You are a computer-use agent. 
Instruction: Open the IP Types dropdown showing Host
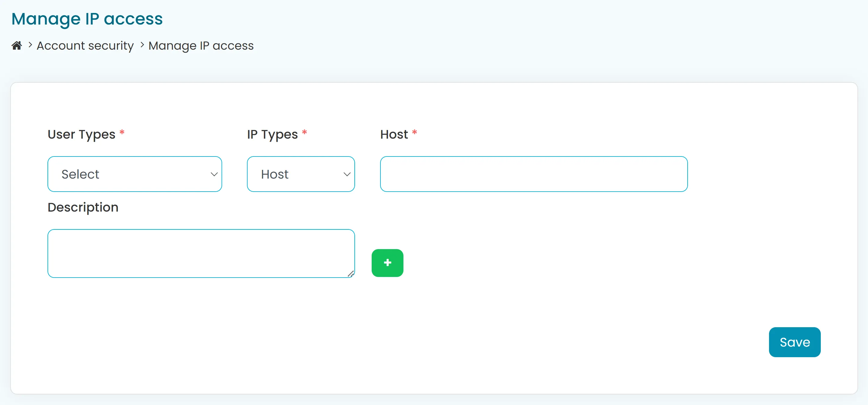click(301, 174)
